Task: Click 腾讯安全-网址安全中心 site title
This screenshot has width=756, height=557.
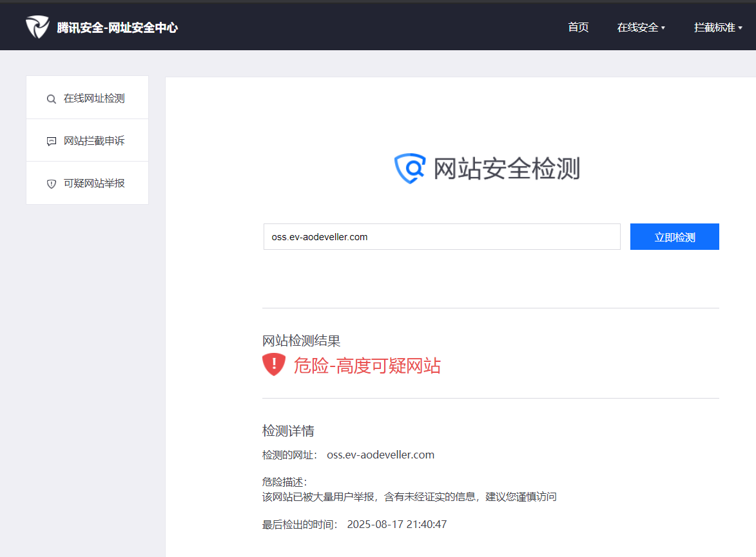Action: [x=117, y=28]
